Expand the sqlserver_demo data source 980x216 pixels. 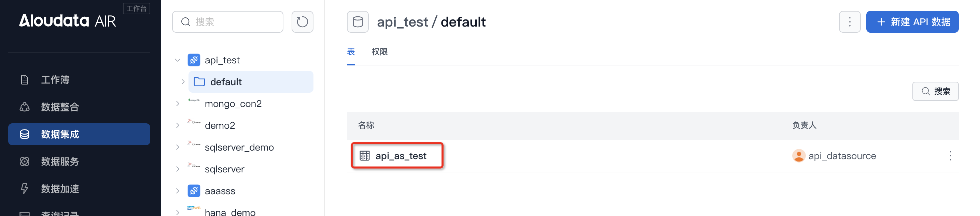[x=177, y=147]
